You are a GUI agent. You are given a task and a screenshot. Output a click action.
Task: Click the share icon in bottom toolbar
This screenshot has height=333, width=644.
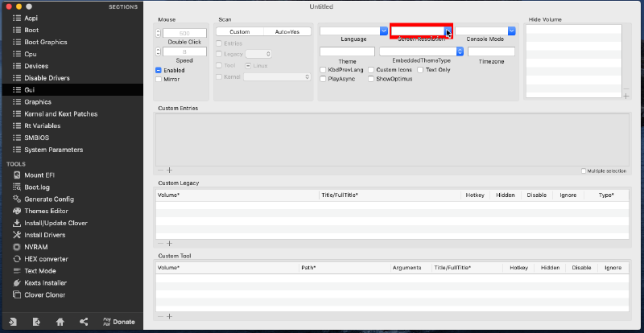[x=84, y=322]
